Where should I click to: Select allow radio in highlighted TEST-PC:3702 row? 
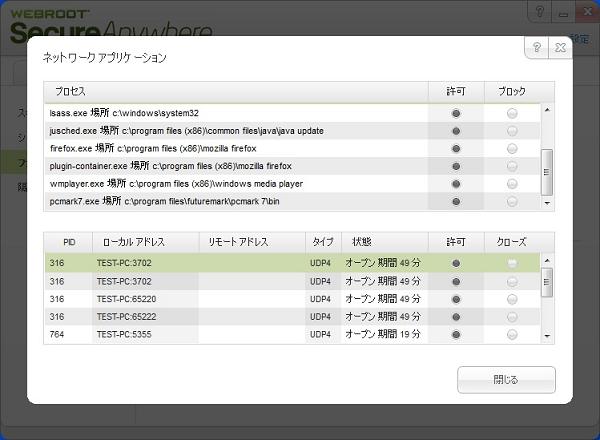tap(456, 263)
